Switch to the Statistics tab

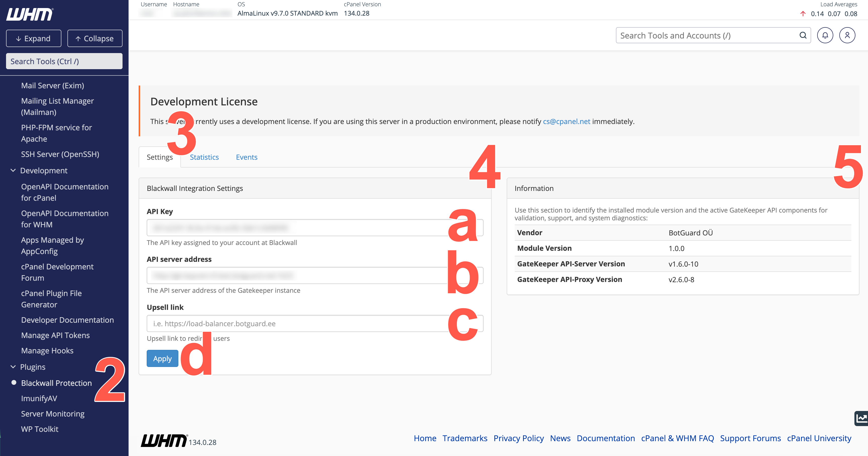[x=204, y=157]
